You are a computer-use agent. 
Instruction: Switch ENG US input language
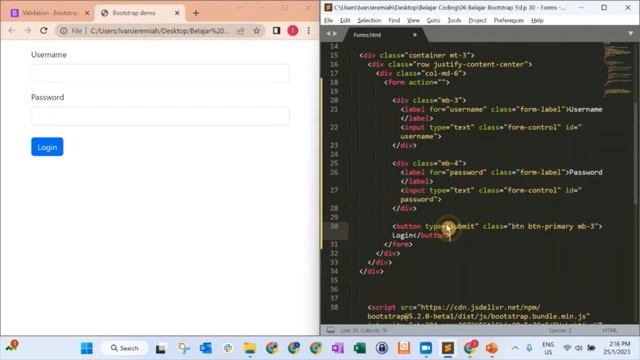(548, 348)
